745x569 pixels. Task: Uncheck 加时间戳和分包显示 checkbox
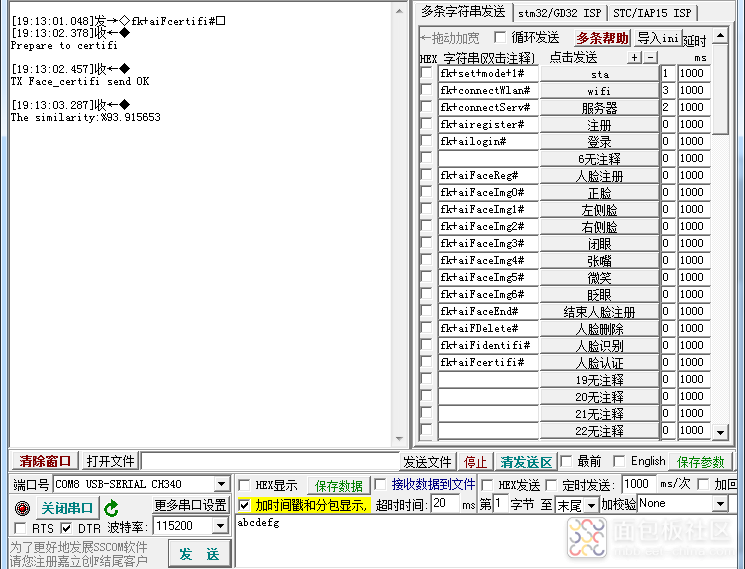pos(244,505)
